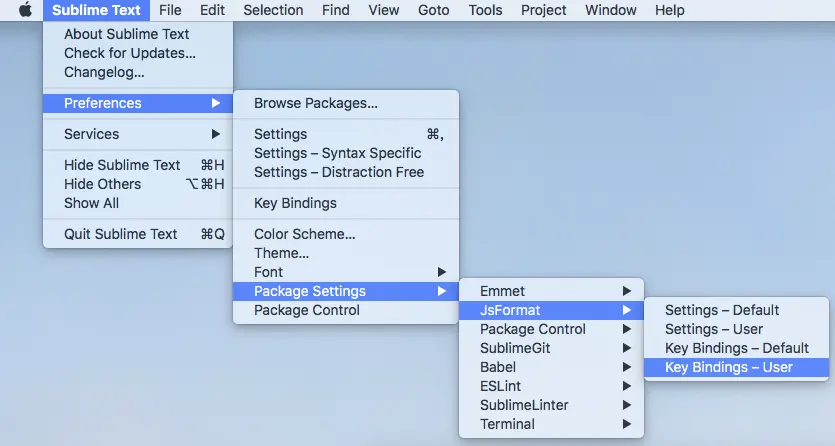Image resolution: width=835 pixels, height=446 pixels.
Task: Select Settings – Syntax Specific
Action: click(x=337, y=153)
